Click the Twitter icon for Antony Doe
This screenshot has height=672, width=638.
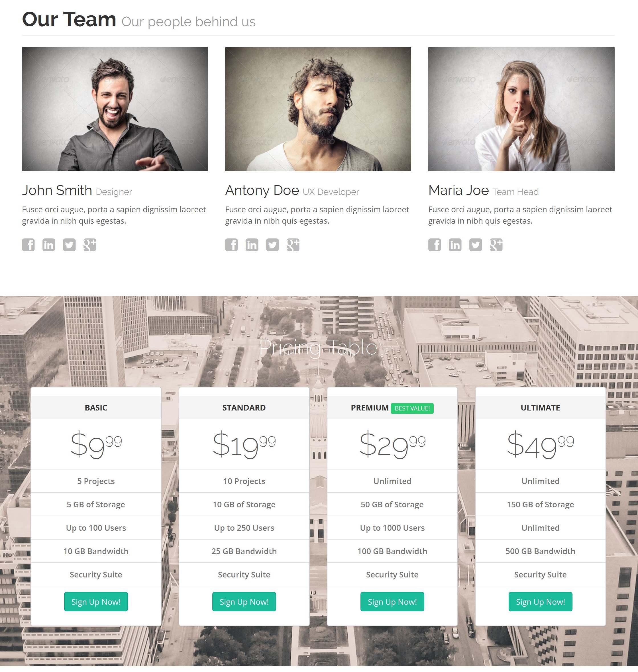(272, 245)
